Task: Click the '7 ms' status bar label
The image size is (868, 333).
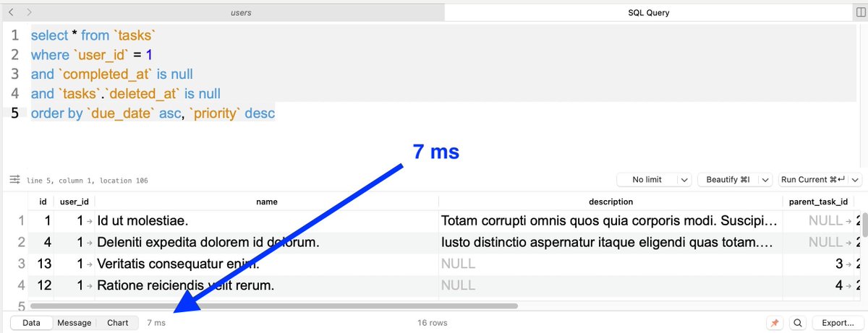Action: click(x=156, y=323)
